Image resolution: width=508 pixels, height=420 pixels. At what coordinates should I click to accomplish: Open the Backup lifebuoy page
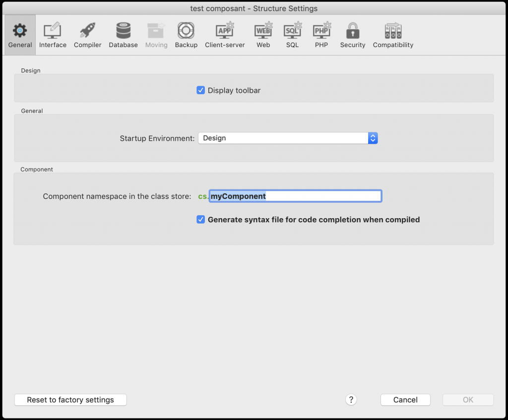[186, 35]
